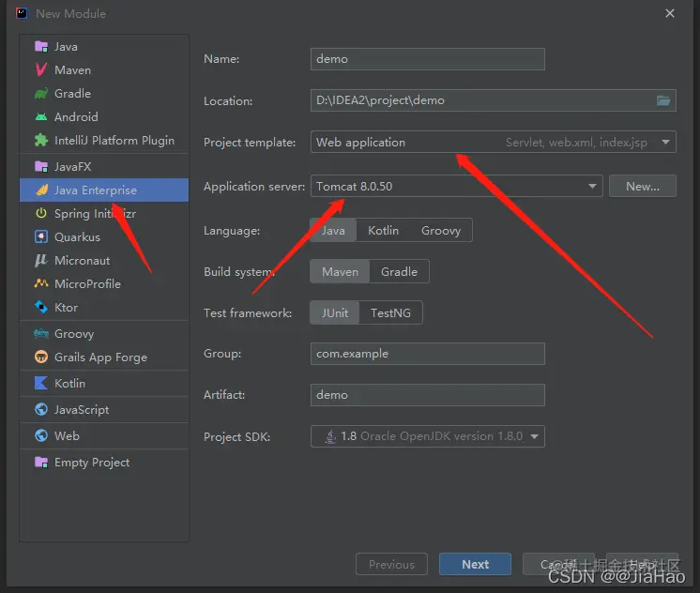
Task: Select the Web globe icon
Action: [41, 435]
